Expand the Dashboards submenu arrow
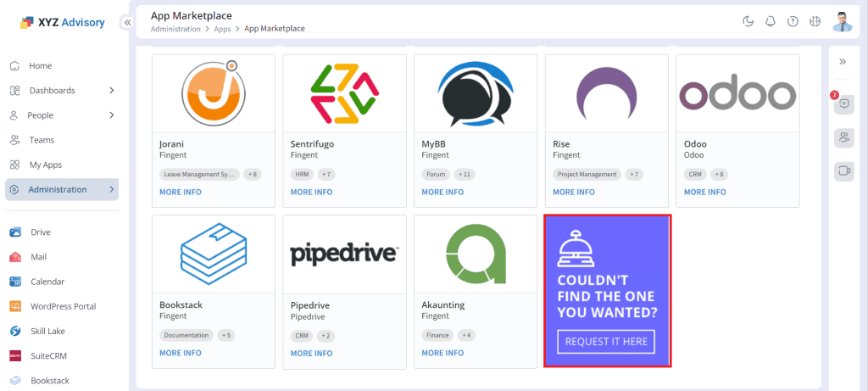 [x=111, y=90]
